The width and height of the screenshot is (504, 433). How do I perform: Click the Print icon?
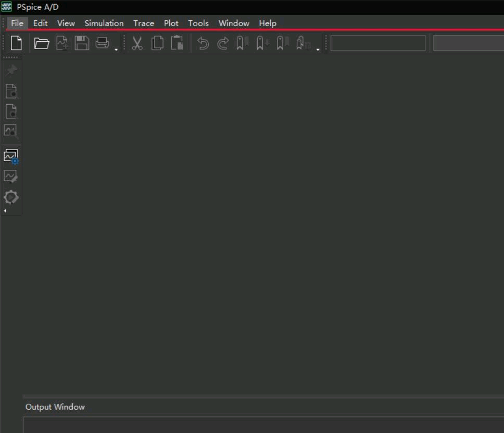[x=102, y=43]
